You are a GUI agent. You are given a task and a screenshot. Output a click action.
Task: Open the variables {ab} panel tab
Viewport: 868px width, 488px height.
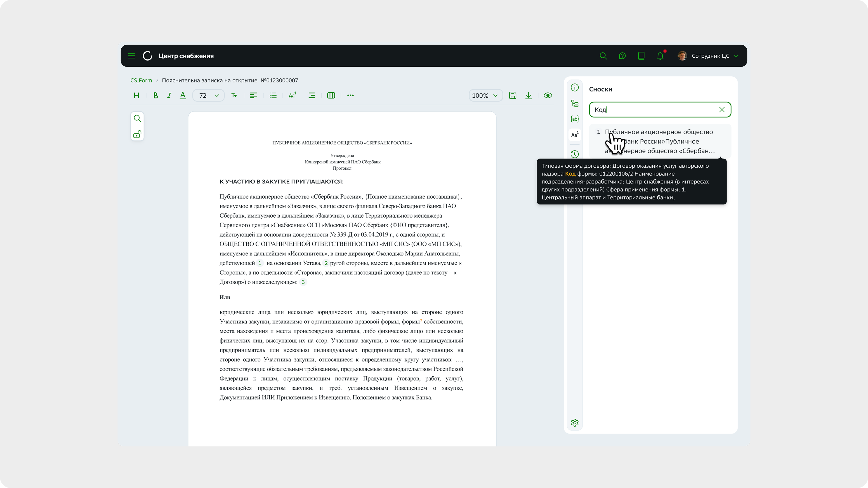coord(575,119)
